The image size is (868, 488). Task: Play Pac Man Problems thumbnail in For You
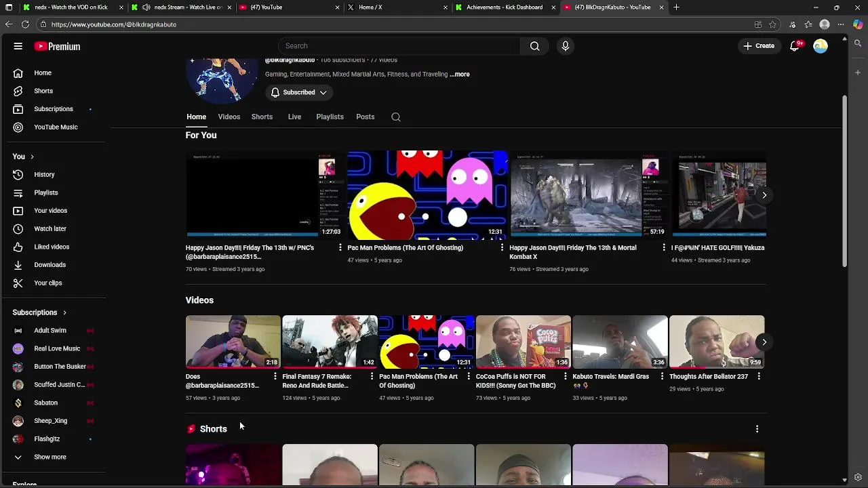tap(427, 194)
